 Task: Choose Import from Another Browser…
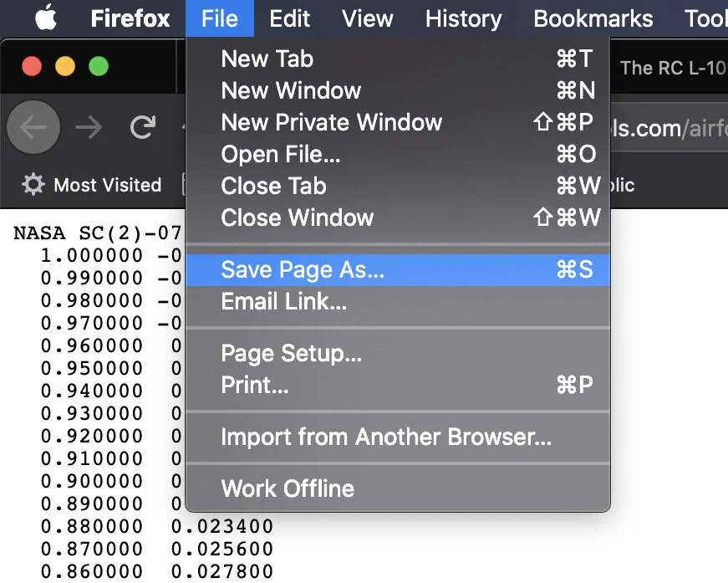click(398, 437)
